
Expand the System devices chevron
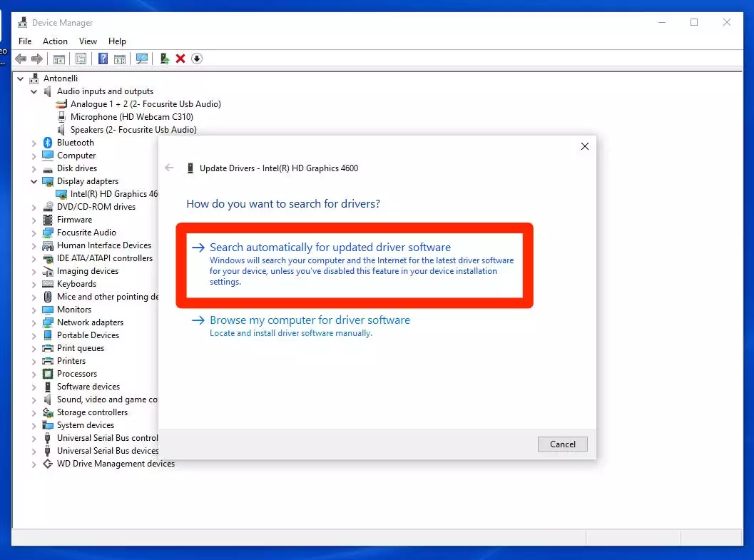pyautogui.click(x=34, y=425)
